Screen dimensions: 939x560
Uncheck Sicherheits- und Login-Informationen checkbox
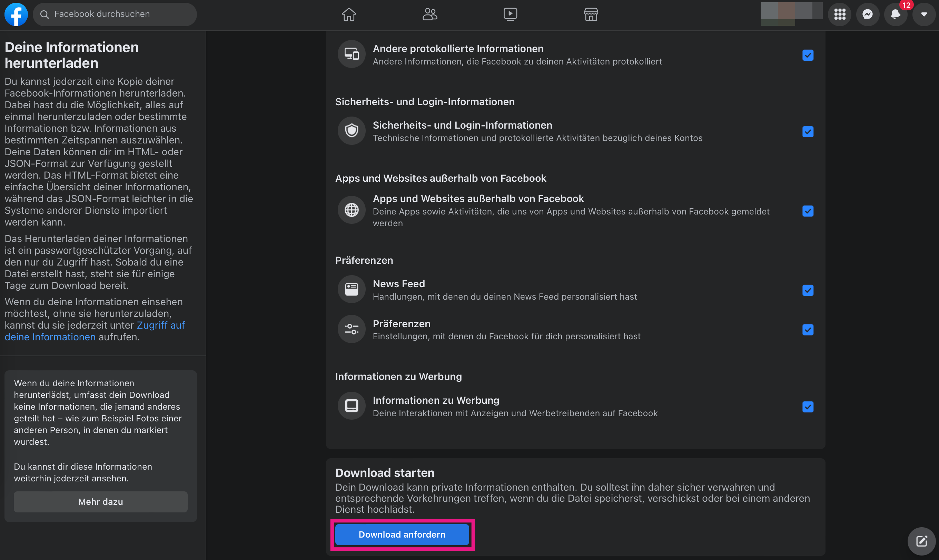click(808, 132)
